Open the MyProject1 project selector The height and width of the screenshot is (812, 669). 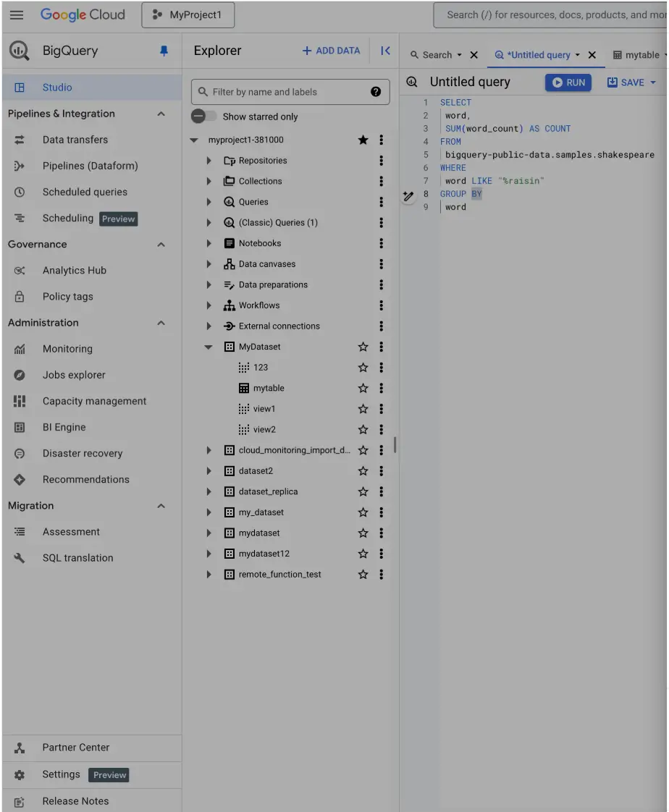coord(188,15)
